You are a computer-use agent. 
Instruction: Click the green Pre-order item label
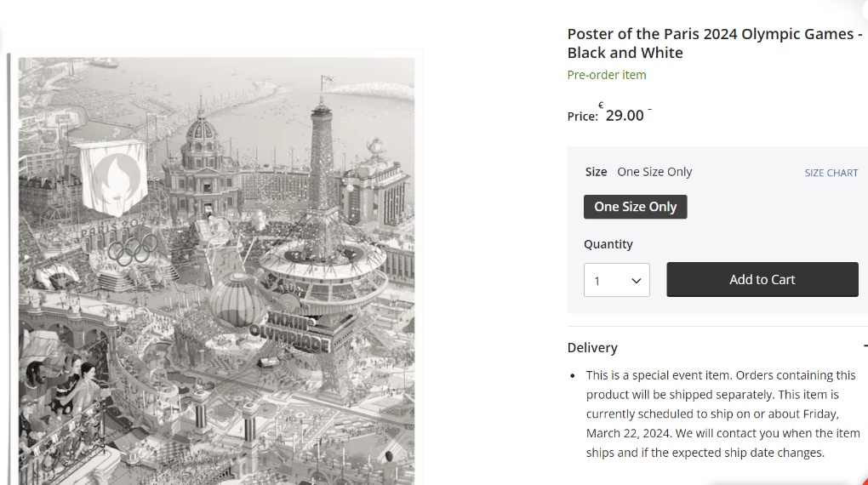click(607, 75)
